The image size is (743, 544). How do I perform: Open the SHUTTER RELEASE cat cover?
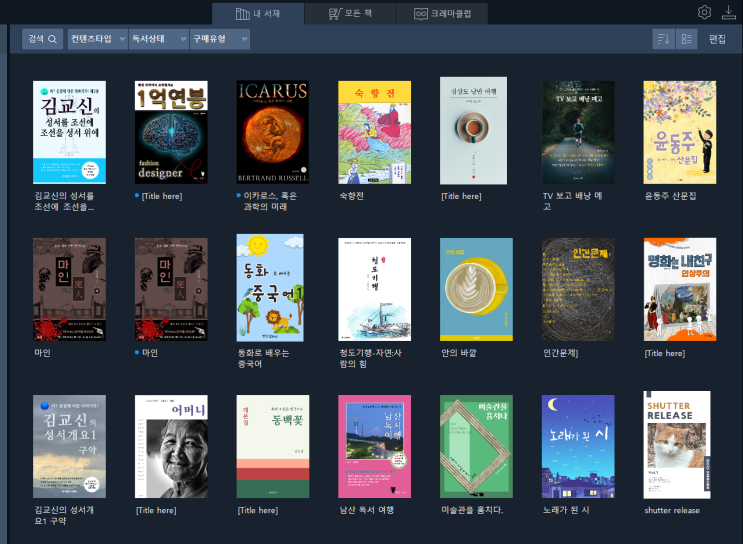(x=677, y=445)
